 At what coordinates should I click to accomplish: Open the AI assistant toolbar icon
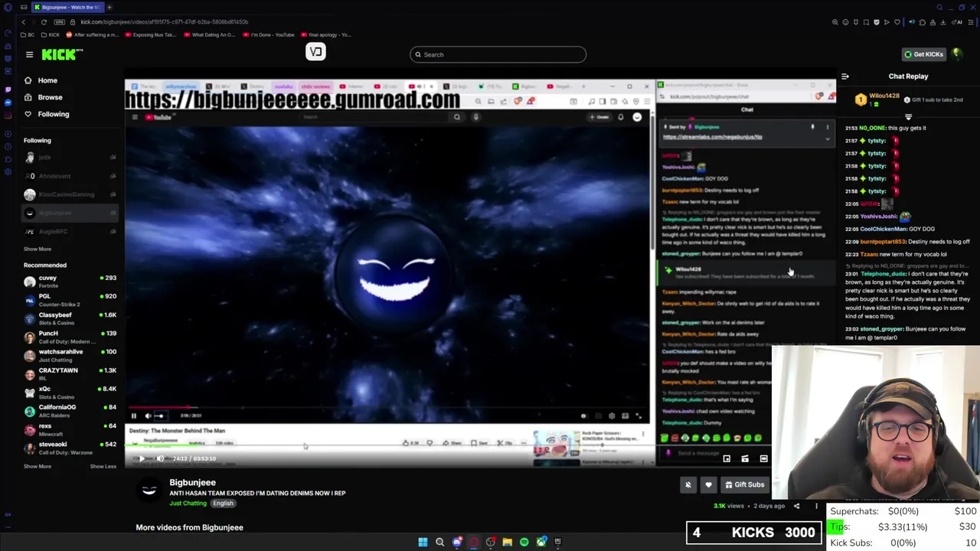click(957, 22)
